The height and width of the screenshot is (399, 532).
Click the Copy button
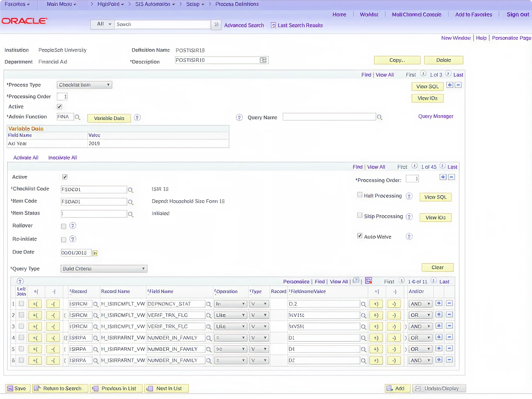click(397, 60)
